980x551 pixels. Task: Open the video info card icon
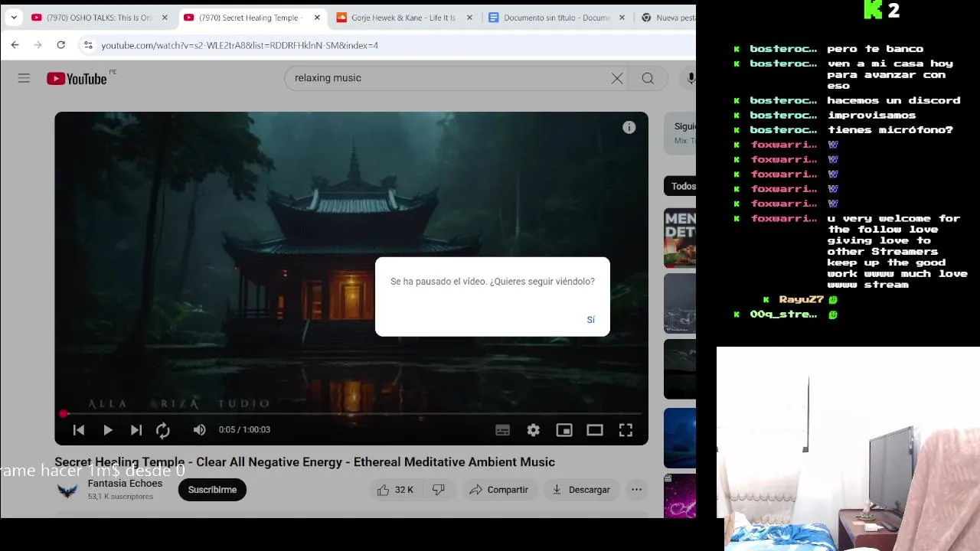(629, 128)
